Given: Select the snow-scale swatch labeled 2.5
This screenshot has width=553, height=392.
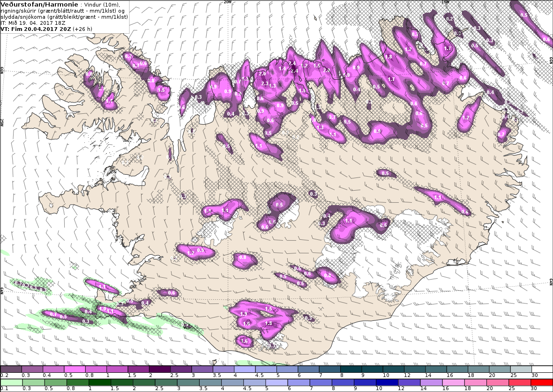Looking at the screenshot, I should (181, 370).
